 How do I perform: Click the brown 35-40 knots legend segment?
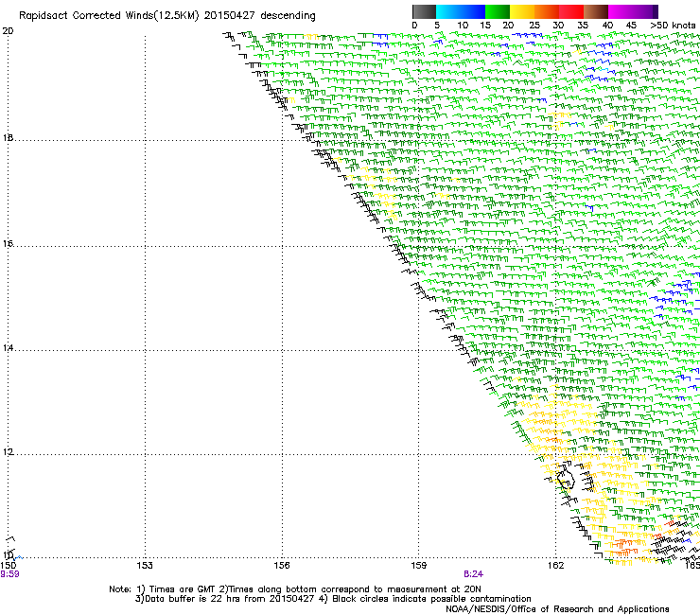[596, 11]
